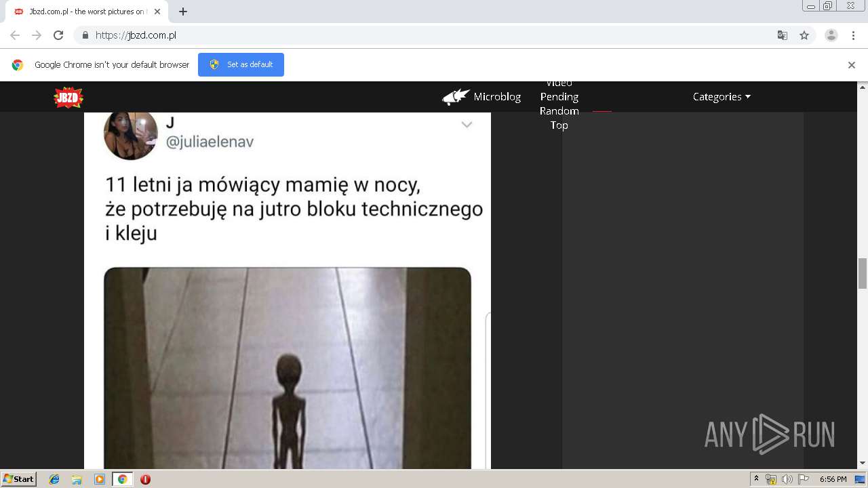Reload the current page
The height and width of the screenshot is (488, 868).
tap(58, 35)
